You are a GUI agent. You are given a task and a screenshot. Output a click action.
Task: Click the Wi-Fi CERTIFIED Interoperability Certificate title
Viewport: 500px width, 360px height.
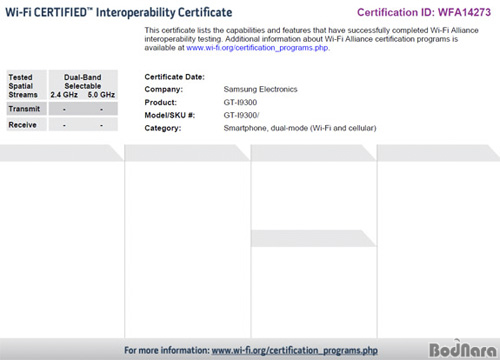[x=119, y=12]
